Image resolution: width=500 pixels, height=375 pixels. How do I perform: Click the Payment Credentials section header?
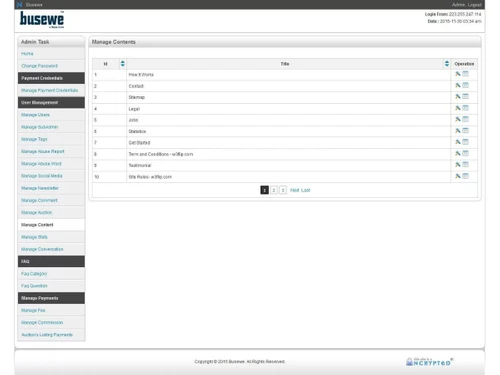click(51, 78)
